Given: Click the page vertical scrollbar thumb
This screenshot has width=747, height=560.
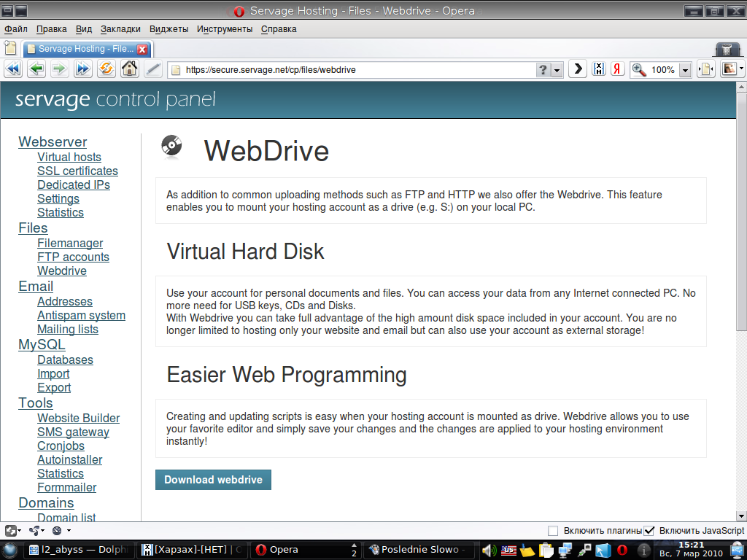Looking at the screenshot, I should pyautogui.click(x=742, y=211).
